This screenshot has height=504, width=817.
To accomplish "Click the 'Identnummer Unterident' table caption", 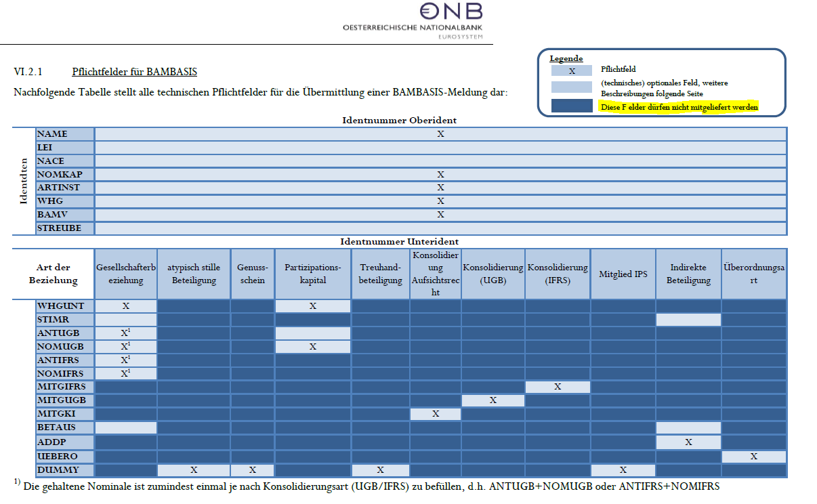I will 399,241.
